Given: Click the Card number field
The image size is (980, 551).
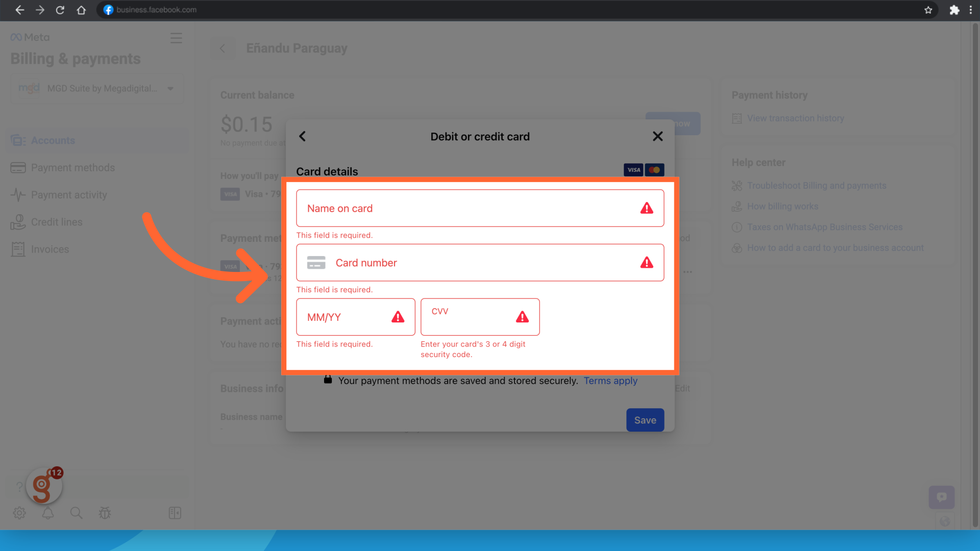Looking at the screenshot, I should click(x=480, y=263).
